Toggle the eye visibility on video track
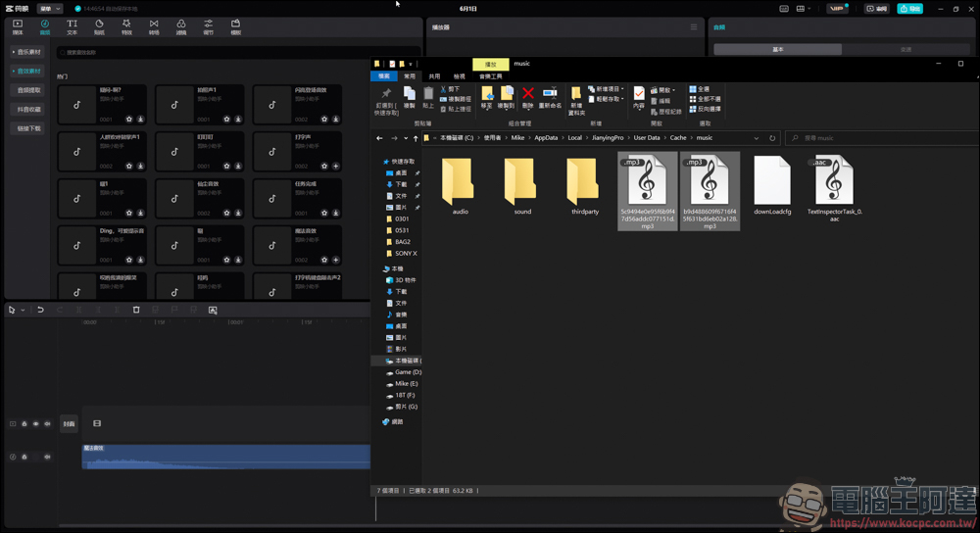The height and width of the screenshot is (533, 980). tap(36, 424)
